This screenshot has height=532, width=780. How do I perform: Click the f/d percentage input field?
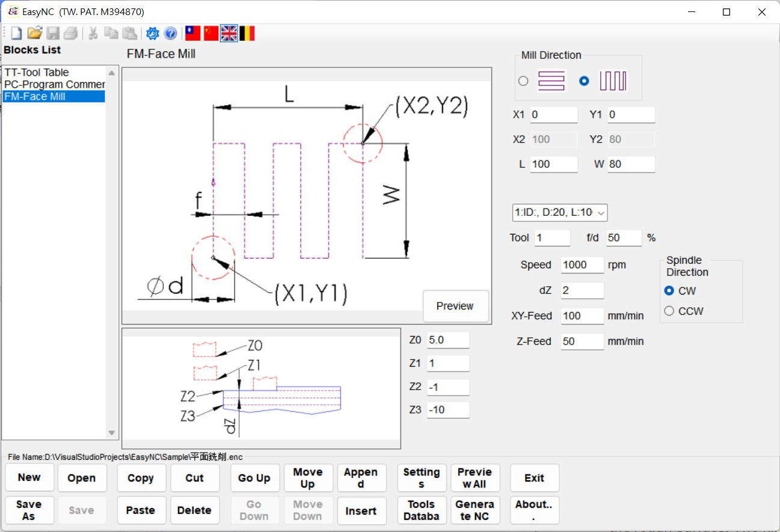click(624, 237)
